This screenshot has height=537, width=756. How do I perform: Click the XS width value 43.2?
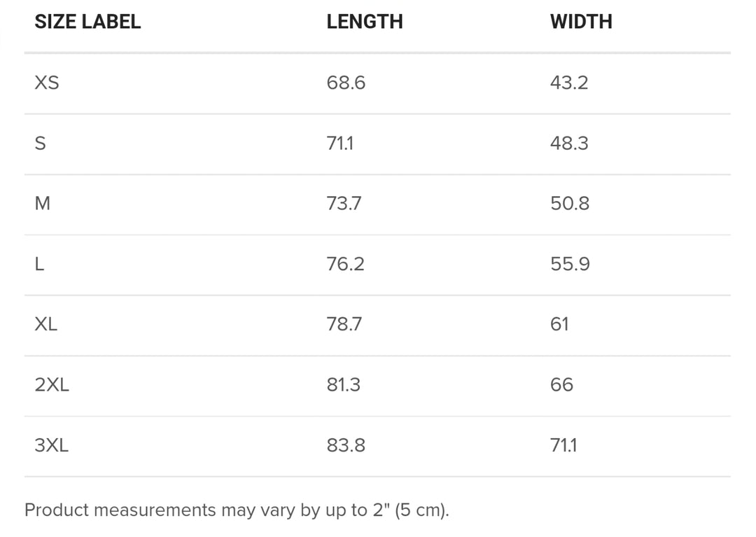pyautogui.click(x=569, y=83)
